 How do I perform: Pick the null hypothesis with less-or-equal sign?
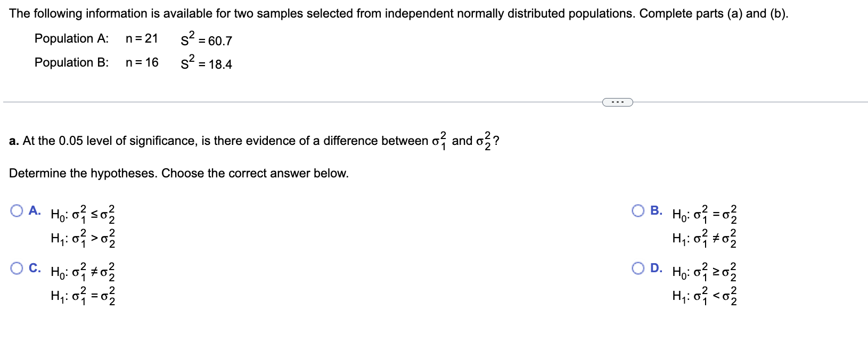click(x=83, y=214)
